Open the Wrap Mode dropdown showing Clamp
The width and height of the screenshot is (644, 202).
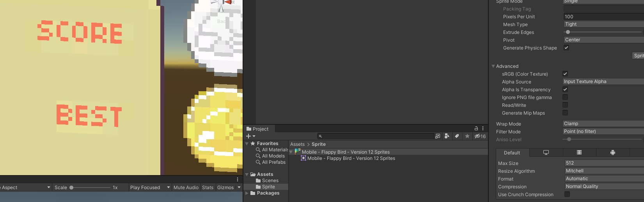tap(603, 124)
